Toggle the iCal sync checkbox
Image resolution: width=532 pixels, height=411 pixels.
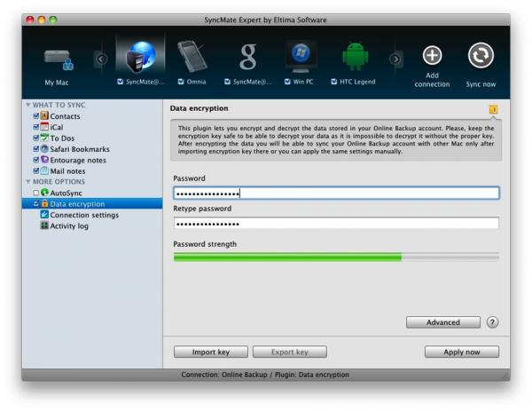36,127
